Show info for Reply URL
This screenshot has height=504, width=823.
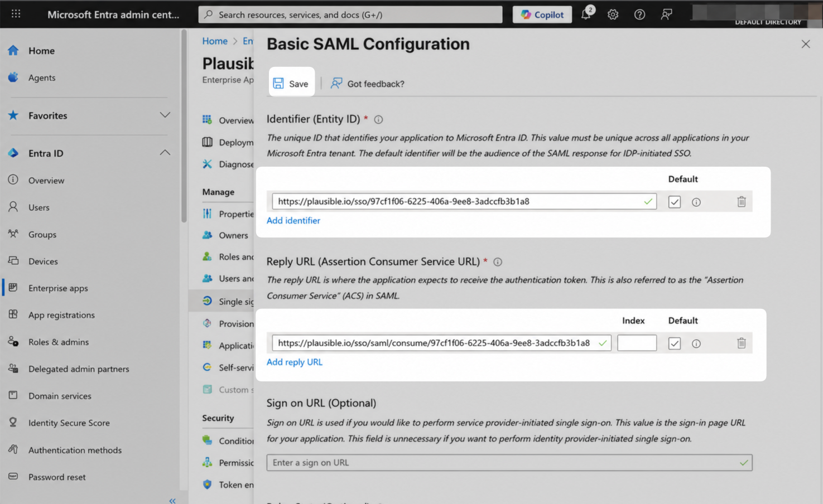pyautogui.click(x=498, y=262)
